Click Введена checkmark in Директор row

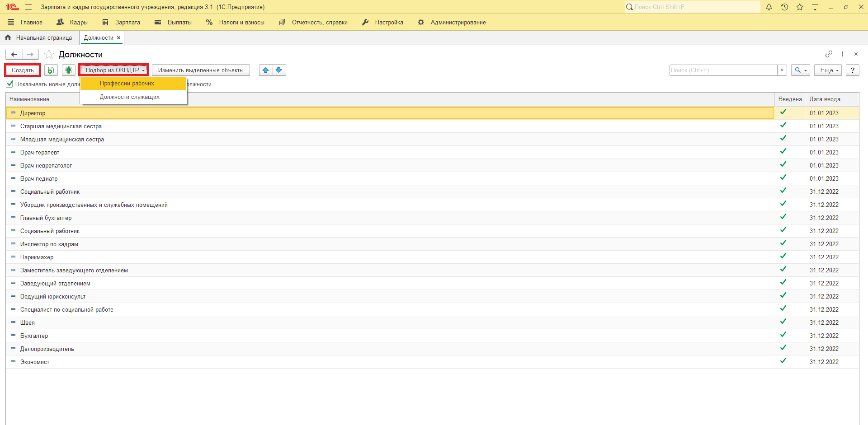pos(783,112)
